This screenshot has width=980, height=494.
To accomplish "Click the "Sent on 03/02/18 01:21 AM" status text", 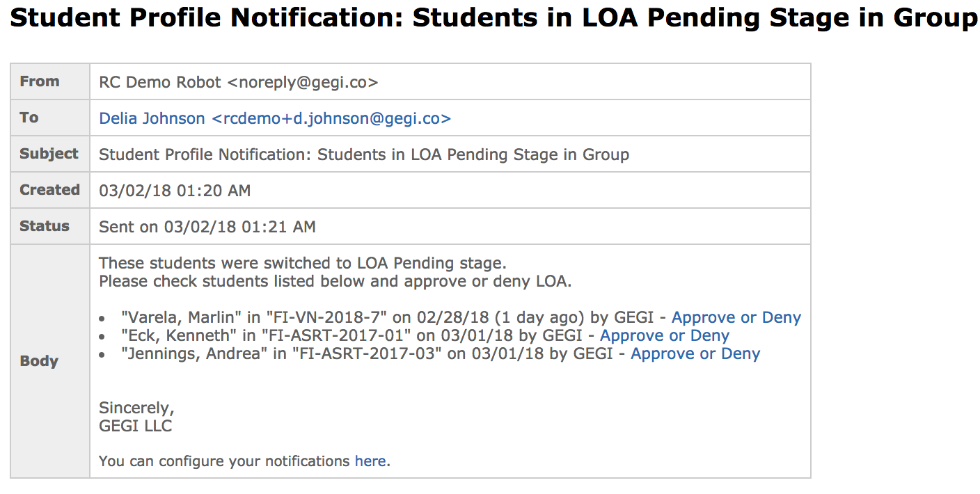I will point(207,227).
